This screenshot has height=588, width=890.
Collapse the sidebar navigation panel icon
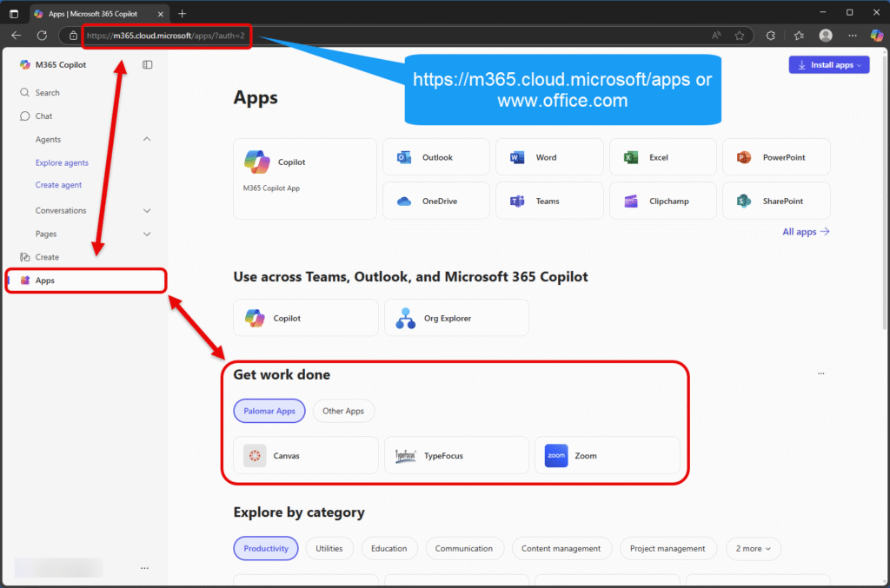(148, 64)
